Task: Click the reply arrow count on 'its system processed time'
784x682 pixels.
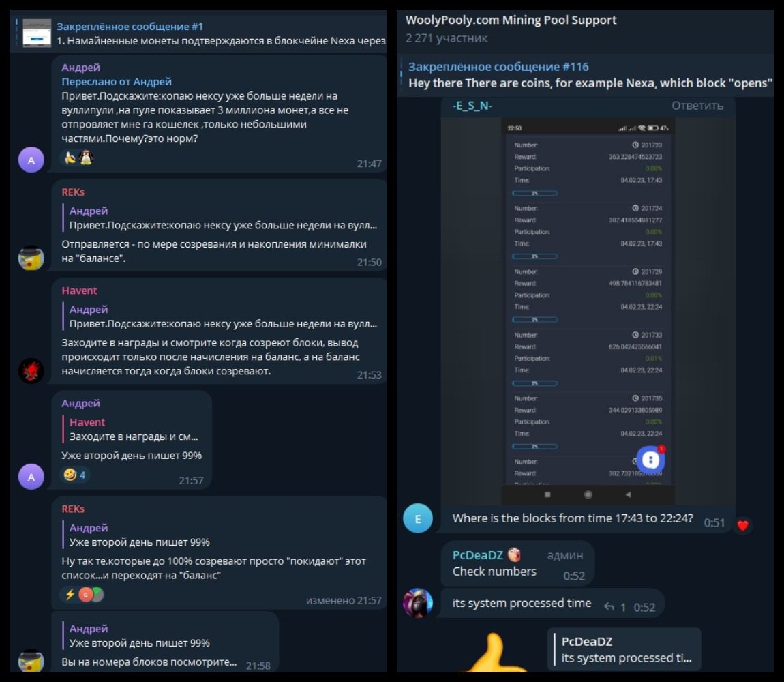Action: tap(614, 607)
